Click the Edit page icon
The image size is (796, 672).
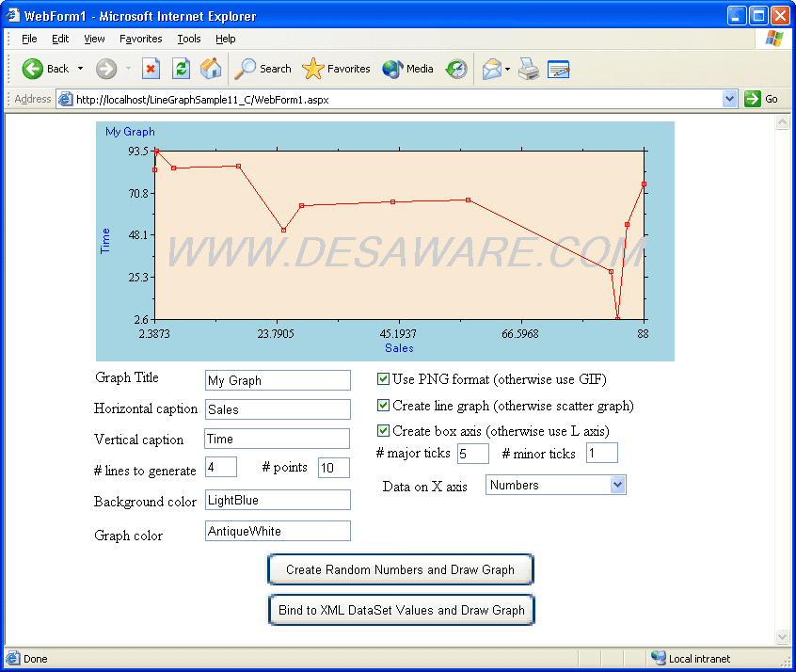pos(558,69)
